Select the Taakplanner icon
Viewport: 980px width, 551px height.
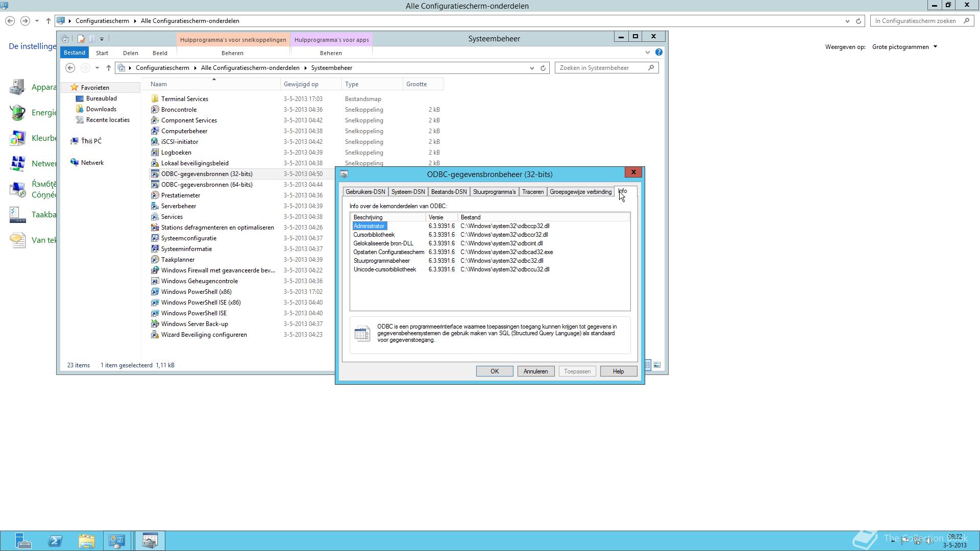(x=155, y=260)
